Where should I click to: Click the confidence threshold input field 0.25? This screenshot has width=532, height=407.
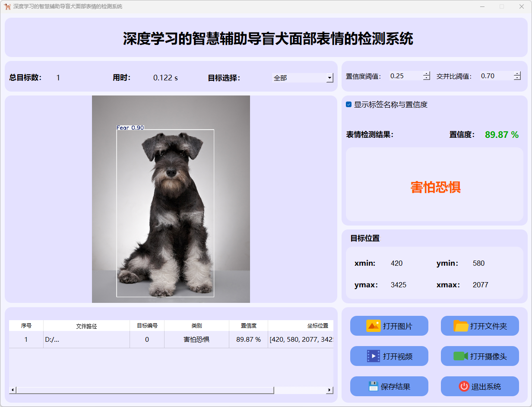pos(405,76)
